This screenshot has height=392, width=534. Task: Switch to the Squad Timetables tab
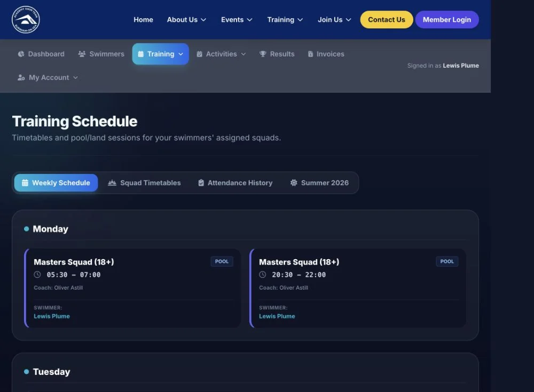(x=144, y=183)
